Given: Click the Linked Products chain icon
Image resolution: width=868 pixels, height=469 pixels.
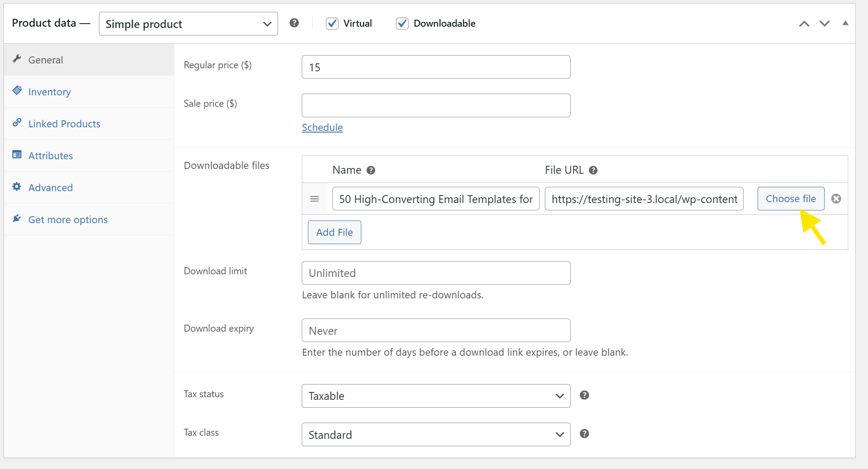Looking at the screenshot, I should click(x=17, y=122).
